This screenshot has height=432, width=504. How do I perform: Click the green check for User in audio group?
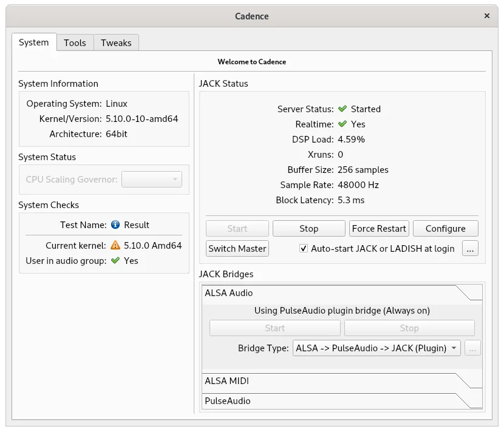[x=115, y=260]
